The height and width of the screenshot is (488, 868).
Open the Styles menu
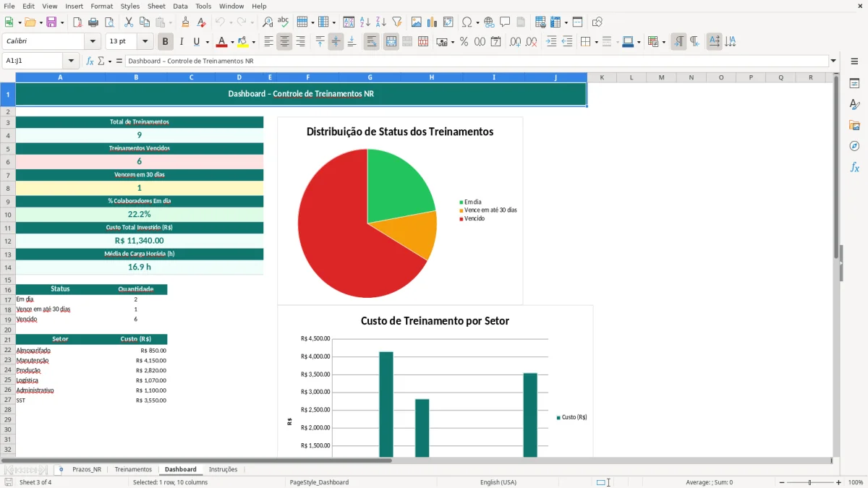130,6
